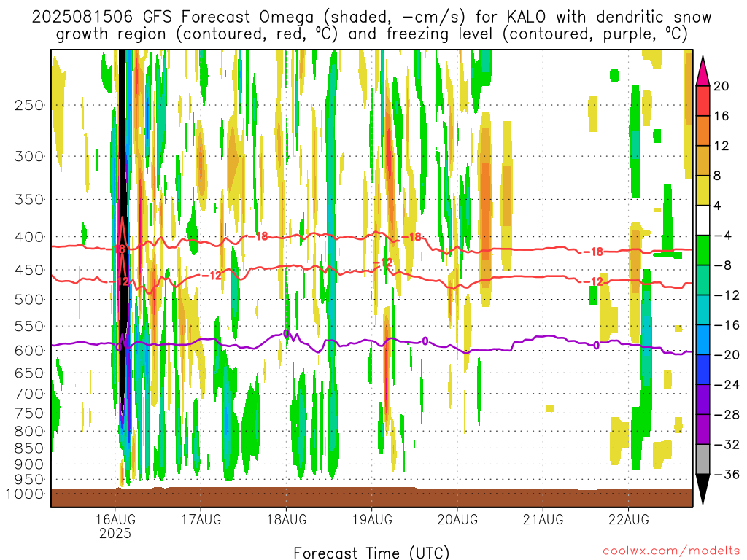Click the 900 pressure level label

point(29,464)
